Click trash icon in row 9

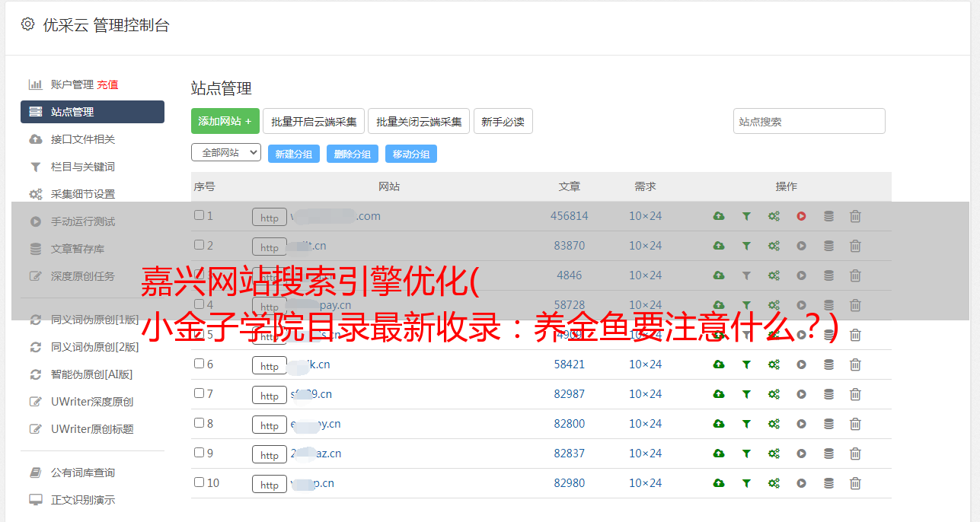pyautogui.click(x=855, y=454)
